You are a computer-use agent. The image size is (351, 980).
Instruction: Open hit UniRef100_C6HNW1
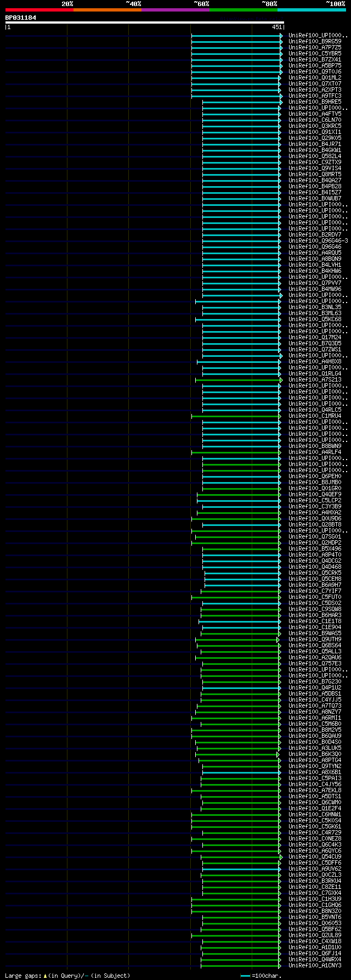(x=315, y=814)
